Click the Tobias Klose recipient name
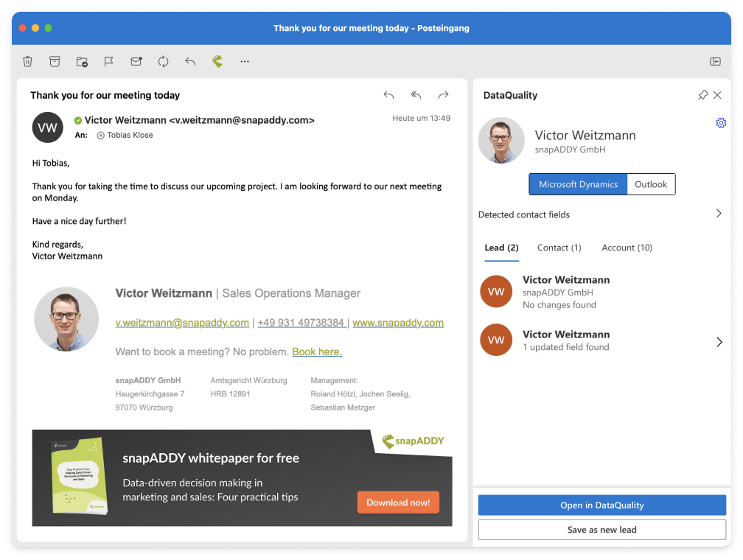The image size is (743, 560). click(130, 136)
